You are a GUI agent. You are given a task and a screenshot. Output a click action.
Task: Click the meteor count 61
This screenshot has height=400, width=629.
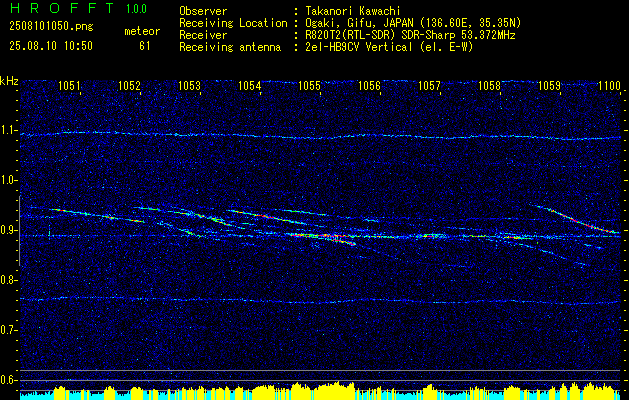coord(145,46)
